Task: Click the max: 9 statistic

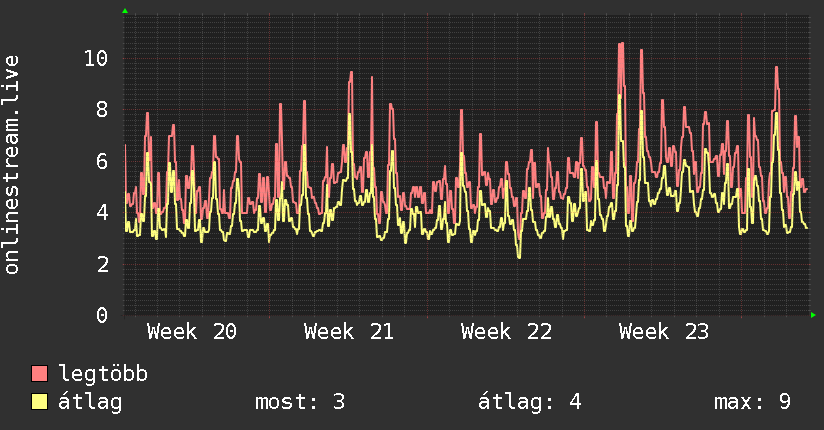Action: [x=753, y=402]
